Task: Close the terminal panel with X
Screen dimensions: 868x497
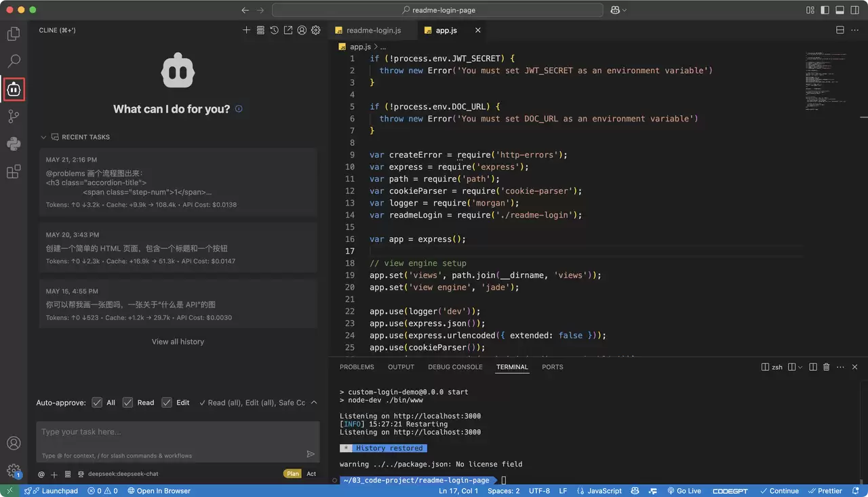Action: click(854, 367)
